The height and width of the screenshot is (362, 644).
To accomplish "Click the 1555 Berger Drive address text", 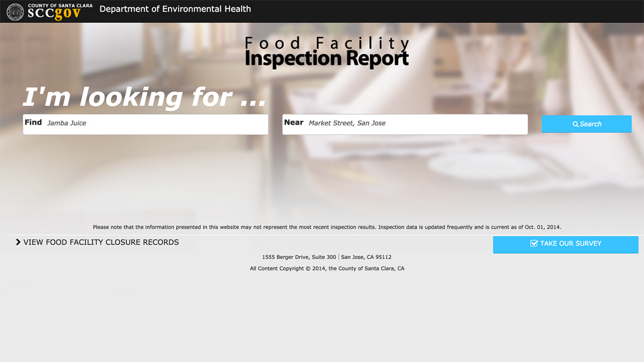I will pos(299,257).
